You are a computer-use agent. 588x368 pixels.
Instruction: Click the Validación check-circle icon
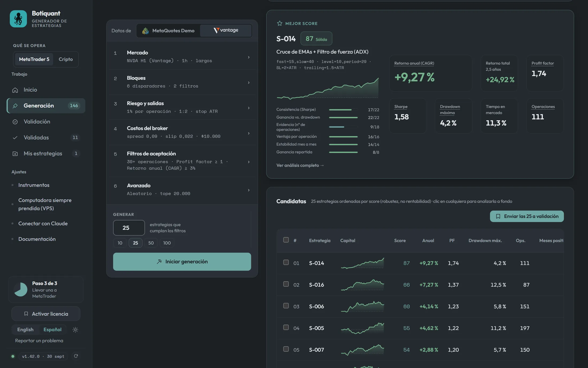15,122
